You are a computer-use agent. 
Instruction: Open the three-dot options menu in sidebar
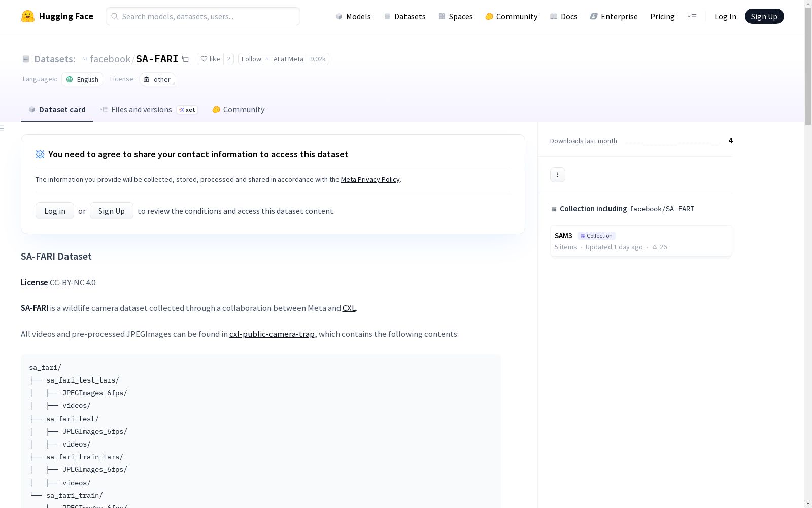[558, 175]
